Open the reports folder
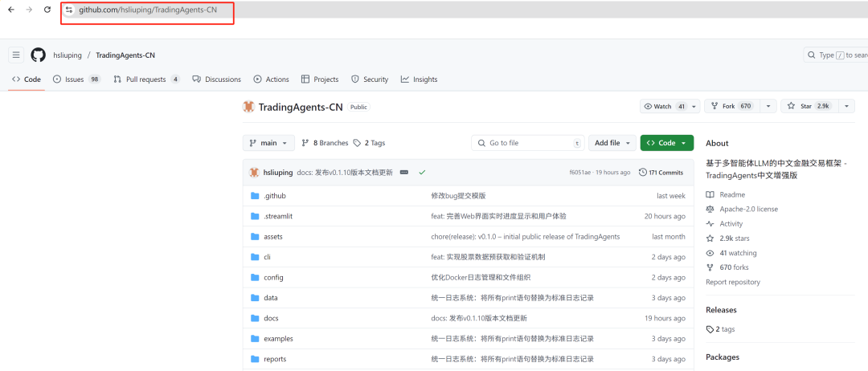Viewport: 868px width, 371px height. pyautogui.click(x=275, y=360)
